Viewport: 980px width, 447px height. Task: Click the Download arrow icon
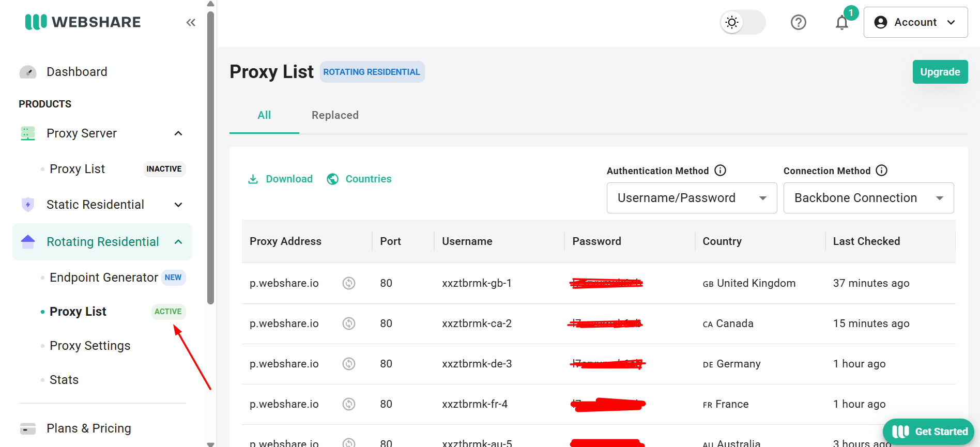(253, 179)
